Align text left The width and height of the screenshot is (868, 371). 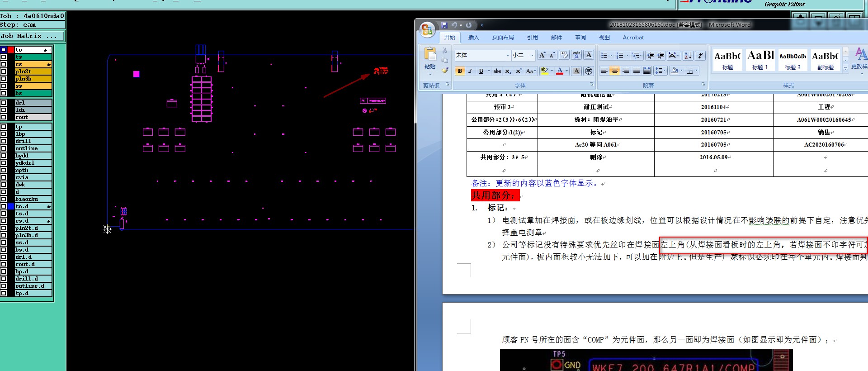(604, 71)
